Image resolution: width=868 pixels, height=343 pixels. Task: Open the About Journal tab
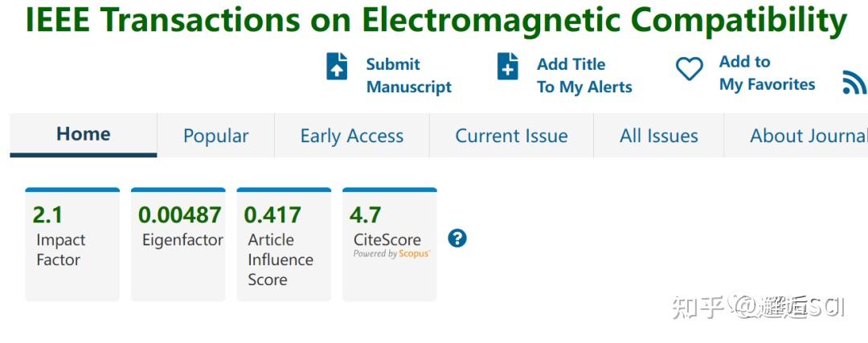(x=808, y=136)
